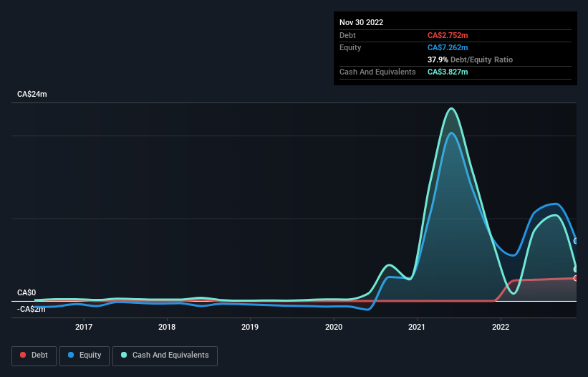Click the CA$24m y-axis label
588x377 pixels.
click(x=32, y=94)
